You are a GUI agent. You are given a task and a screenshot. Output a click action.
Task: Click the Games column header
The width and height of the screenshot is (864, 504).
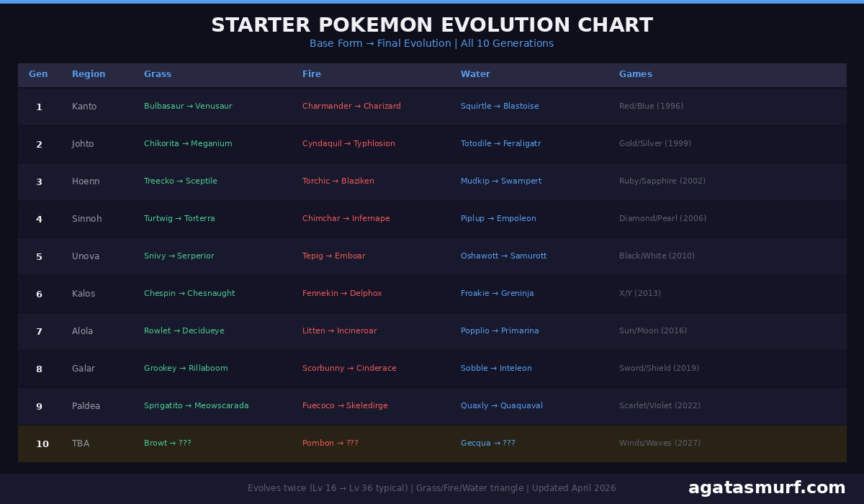click(636, 74)
